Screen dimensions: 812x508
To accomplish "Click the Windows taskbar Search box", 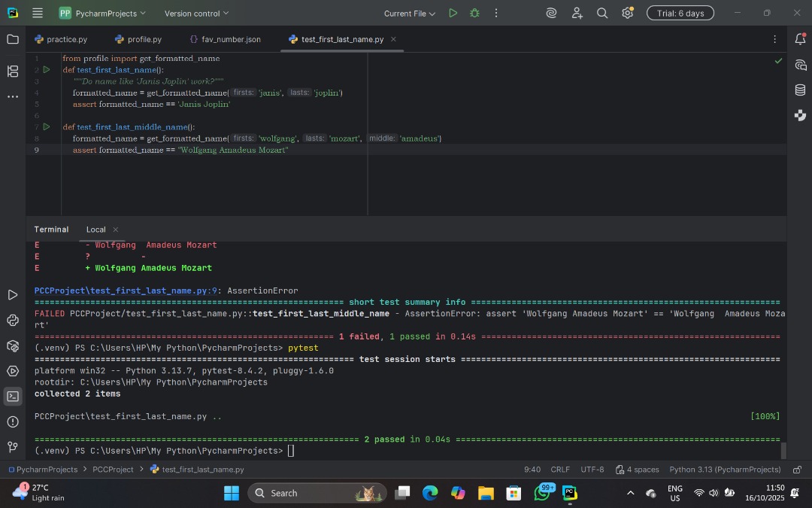I will 317,493.
